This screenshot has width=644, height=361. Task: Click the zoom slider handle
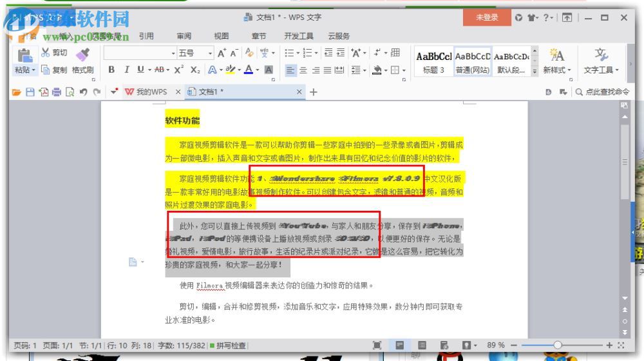point(557,346)
